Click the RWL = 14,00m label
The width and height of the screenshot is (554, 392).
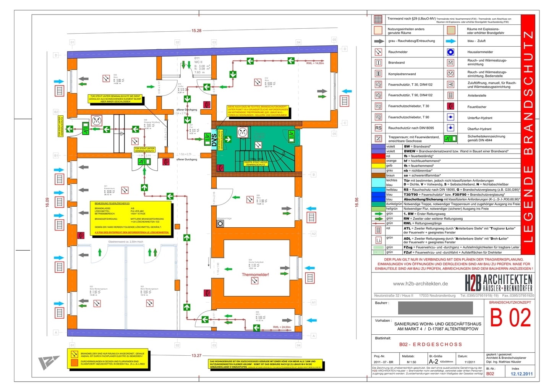click(315, 63)
